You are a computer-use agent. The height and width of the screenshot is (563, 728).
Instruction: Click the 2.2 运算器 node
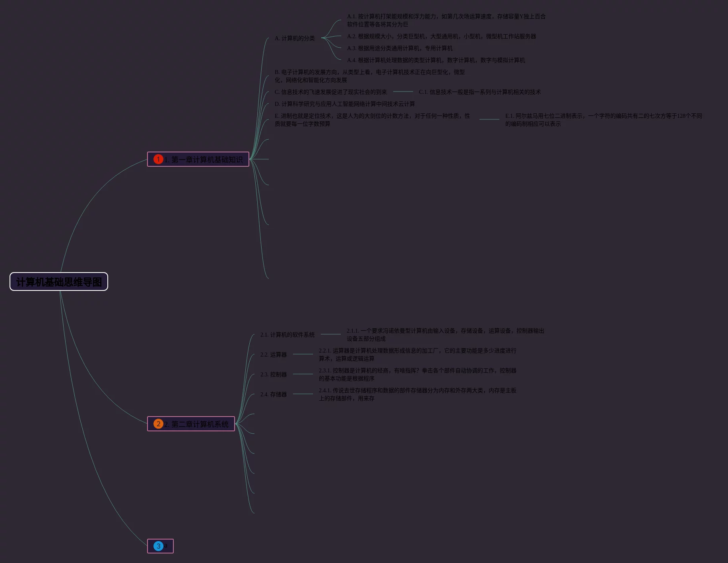(x=274, y=355)
